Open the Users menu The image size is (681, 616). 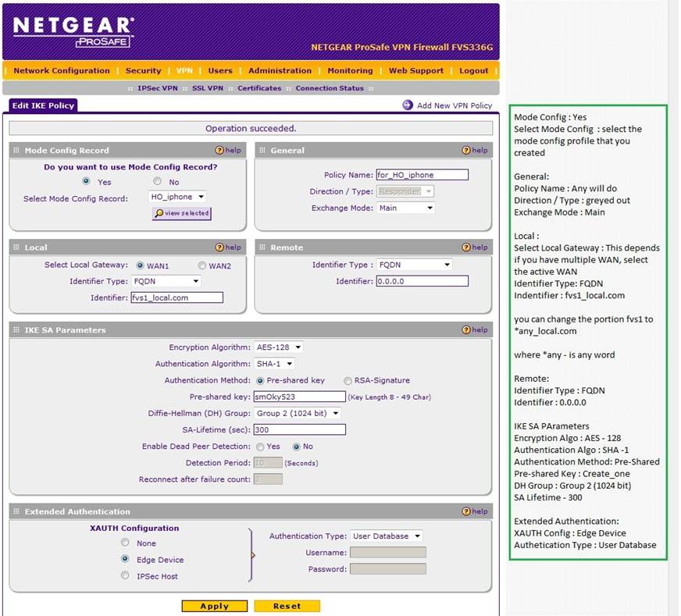pyautogui.click(x=219, y=70)
